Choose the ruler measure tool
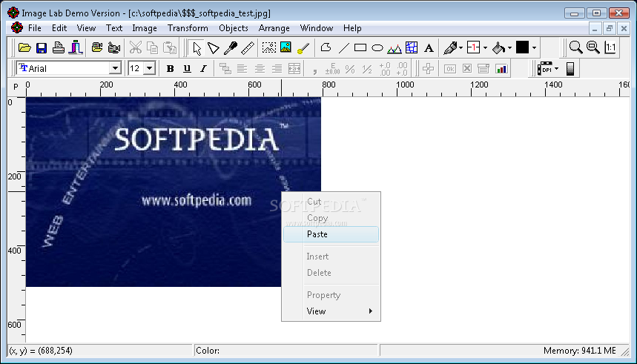 tap(248, 48)
